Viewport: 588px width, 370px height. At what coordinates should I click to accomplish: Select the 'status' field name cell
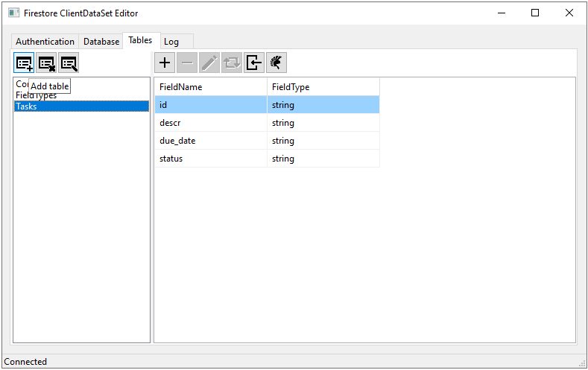pos(211,159)
